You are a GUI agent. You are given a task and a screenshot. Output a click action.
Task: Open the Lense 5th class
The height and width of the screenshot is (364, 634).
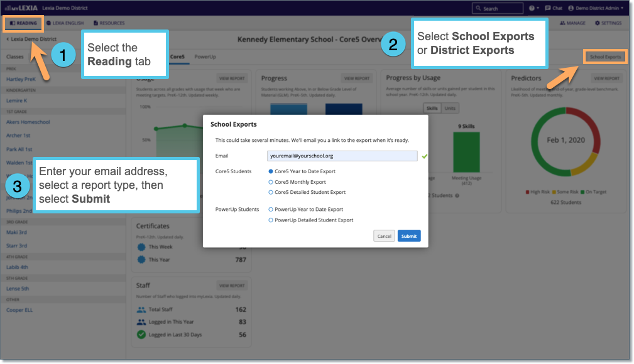point(18,289)
